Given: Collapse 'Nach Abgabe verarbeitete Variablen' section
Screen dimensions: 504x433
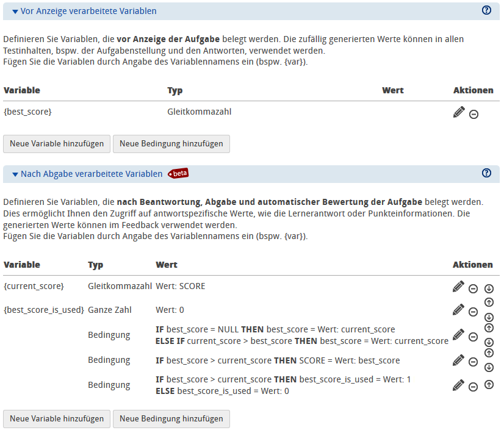Looking at the screenshot, I should (x=16, y=174).
